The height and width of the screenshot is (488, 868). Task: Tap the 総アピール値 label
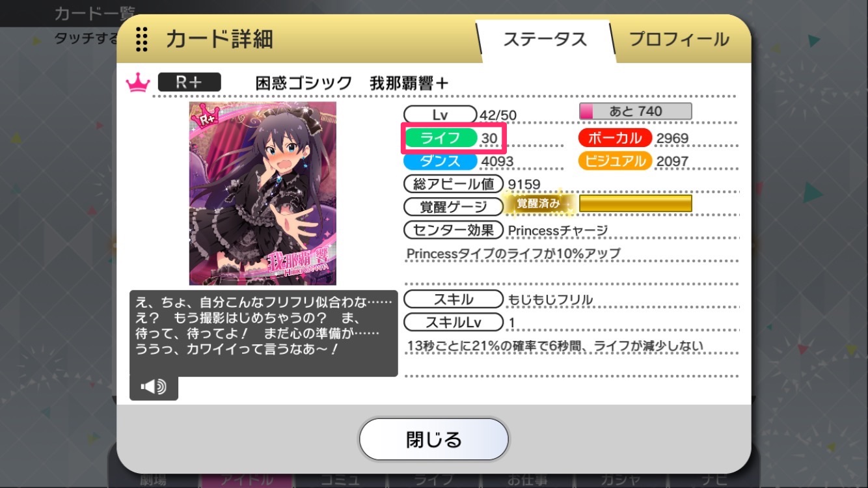(x=454, y=183)
